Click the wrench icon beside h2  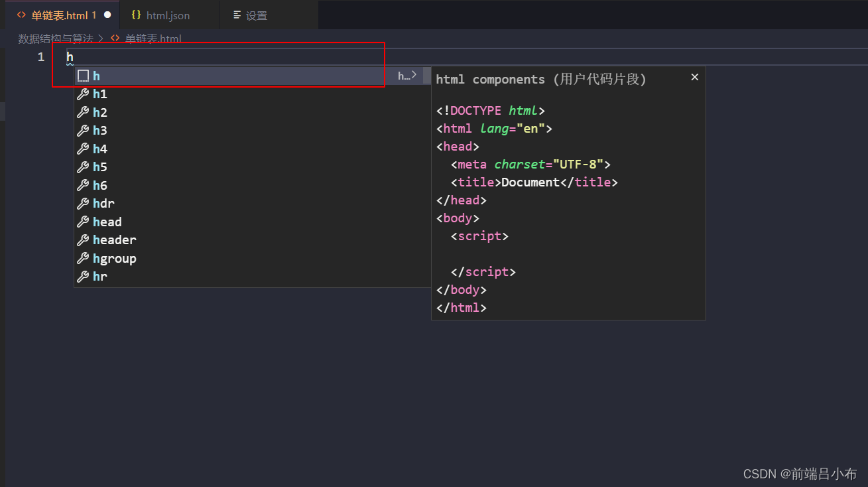[83, 112]
